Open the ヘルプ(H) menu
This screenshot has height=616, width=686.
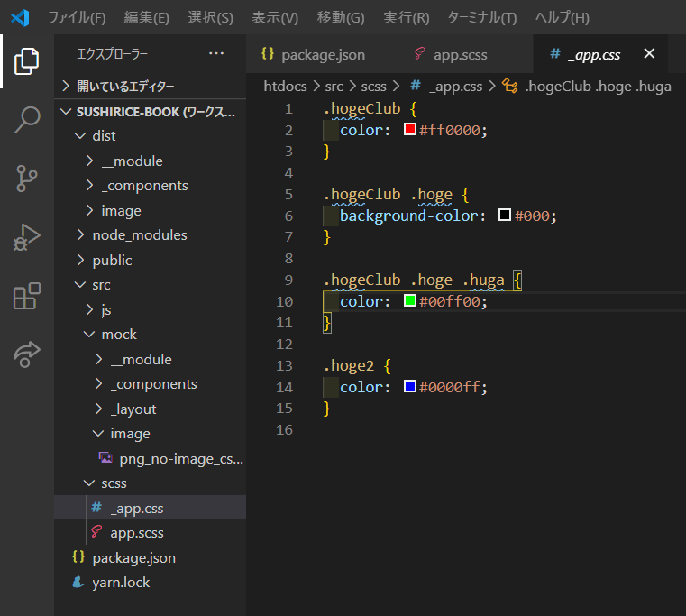(563, 18)
